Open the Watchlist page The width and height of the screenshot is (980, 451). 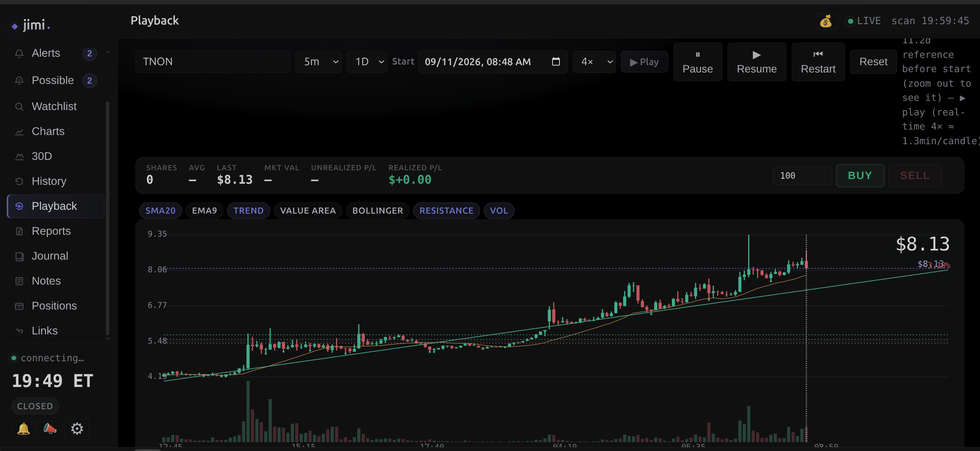coord(56,106)
